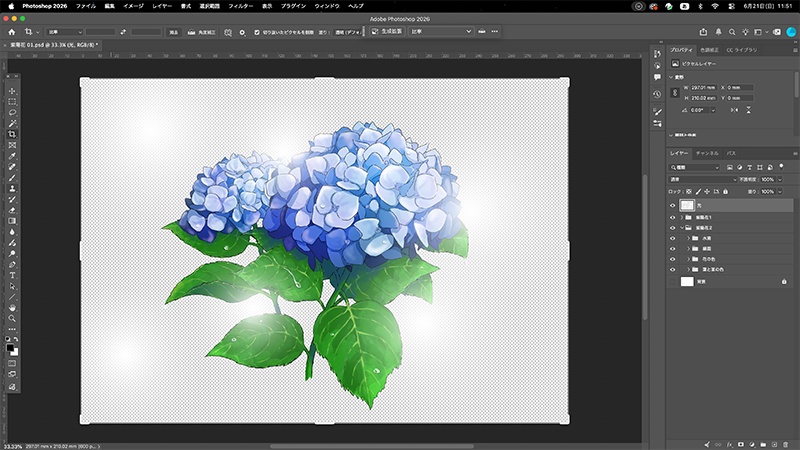Open the Search icon at top right
Viewport: 800px width, 450px height.
732,32
